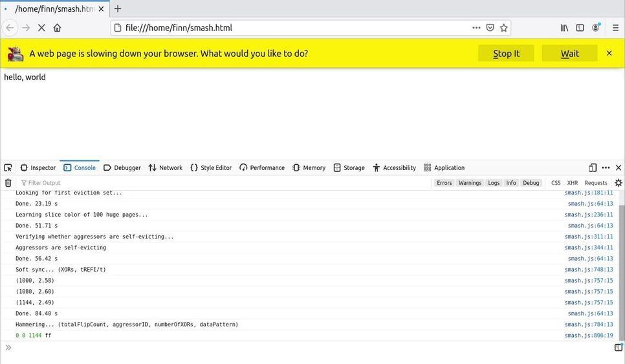This screenshot has height=364, width=625.
Task: Stop page loading with the X button
Action: 41,28
